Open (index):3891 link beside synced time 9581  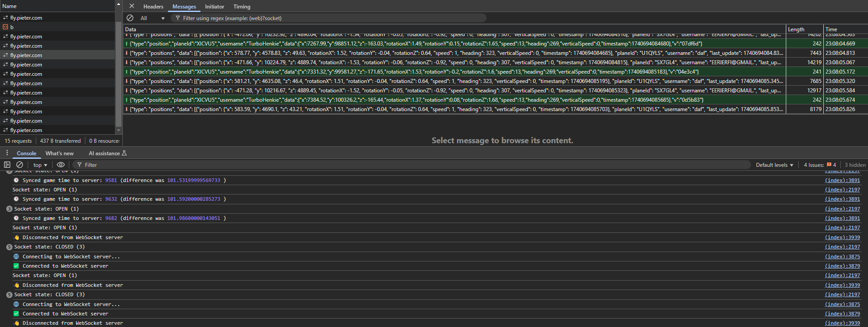[842, 180]
